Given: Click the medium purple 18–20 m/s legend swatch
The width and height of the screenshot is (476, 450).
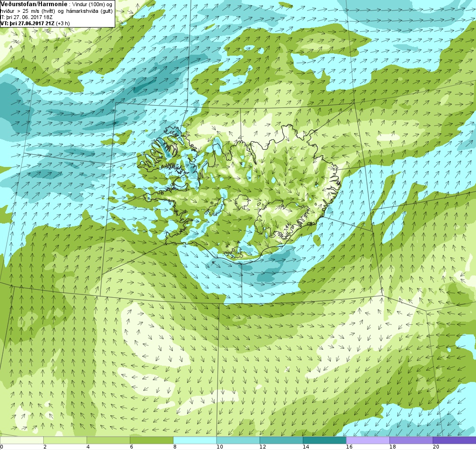Looking at the screenshot, I should point(411,440).
